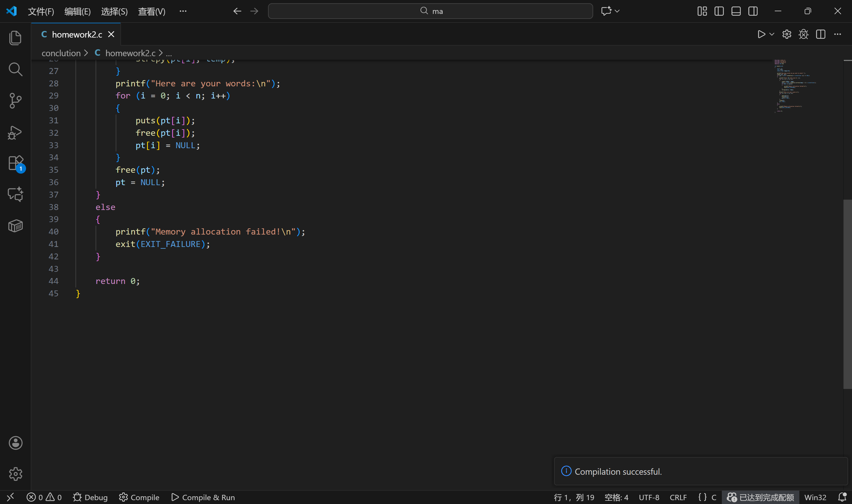Screen dimensions: 852x504
Task: Open the Run and Debug view
Action: 15,133
